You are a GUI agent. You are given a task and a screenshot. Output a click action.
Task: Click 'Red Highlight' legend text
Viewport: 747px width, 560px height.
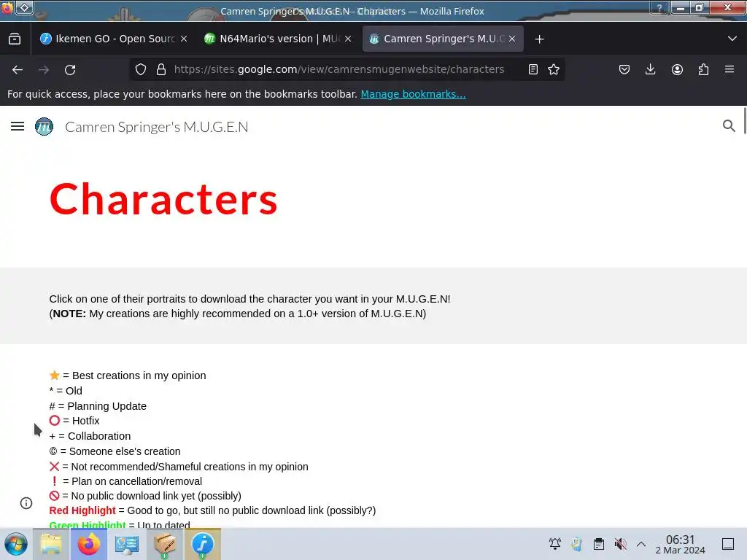[82, 510]
